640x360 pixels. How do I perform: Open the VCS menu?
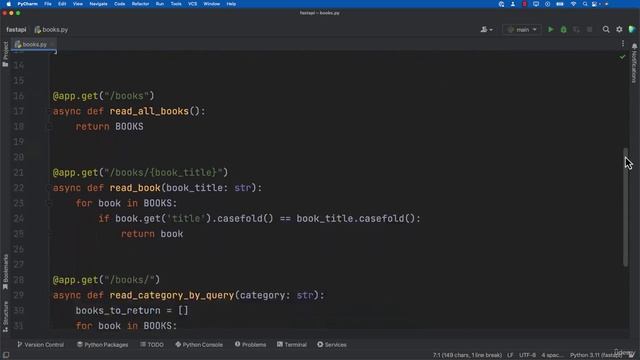(193, 4)
